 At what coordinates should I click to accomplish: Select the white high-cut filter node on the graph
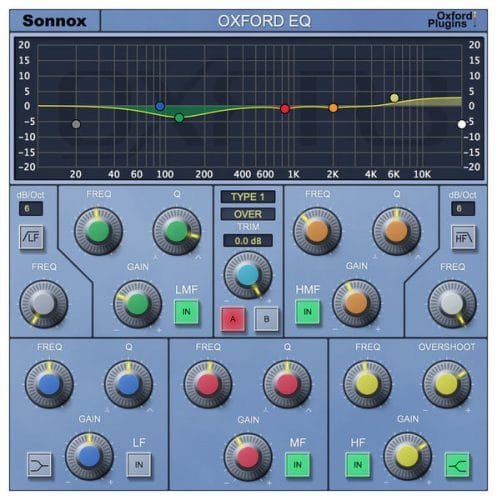click(462, 124)
